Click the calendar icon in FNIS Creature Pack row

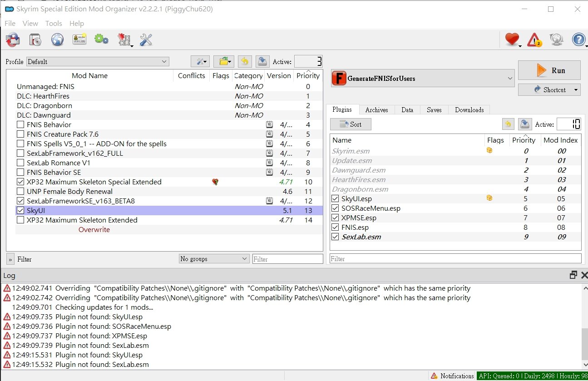[269, 134]
